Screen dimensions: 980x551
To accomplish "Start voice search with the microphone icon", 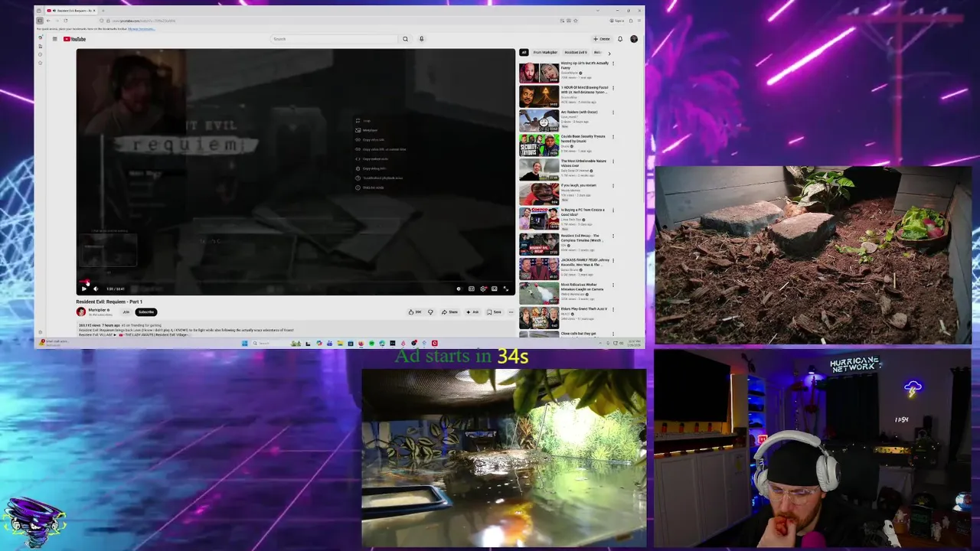I will (421, 39).
